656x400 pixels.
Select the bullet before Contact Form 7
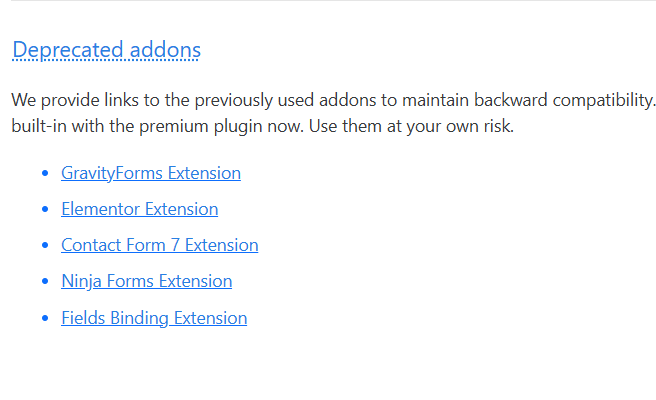[x=45, y=246]
